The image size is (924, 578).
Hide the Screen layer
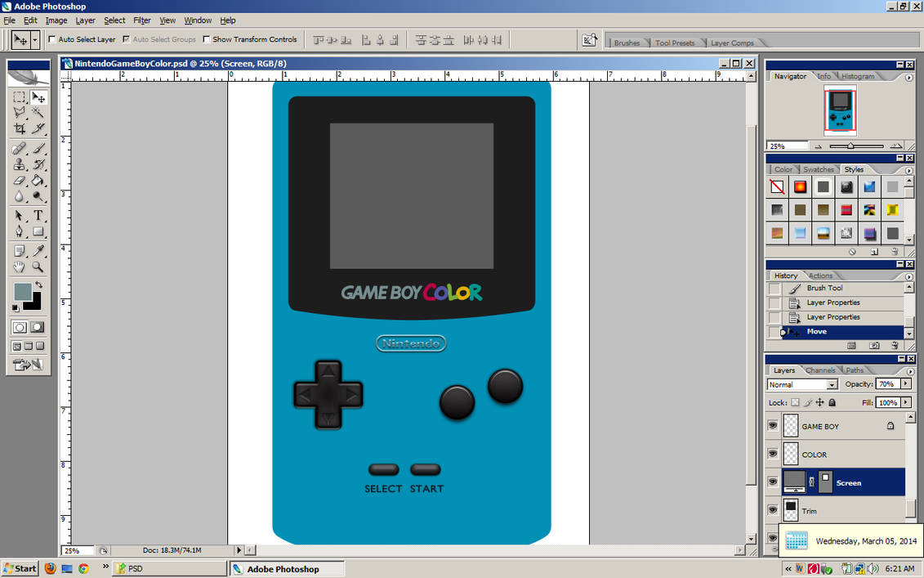click(x=773, y=482)
